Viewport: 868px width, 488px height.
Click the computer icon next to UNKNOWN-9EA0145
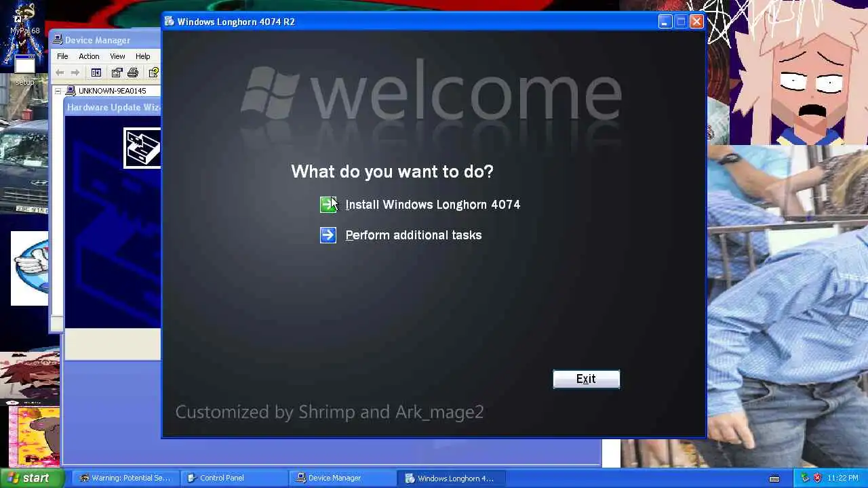[71, 91]
